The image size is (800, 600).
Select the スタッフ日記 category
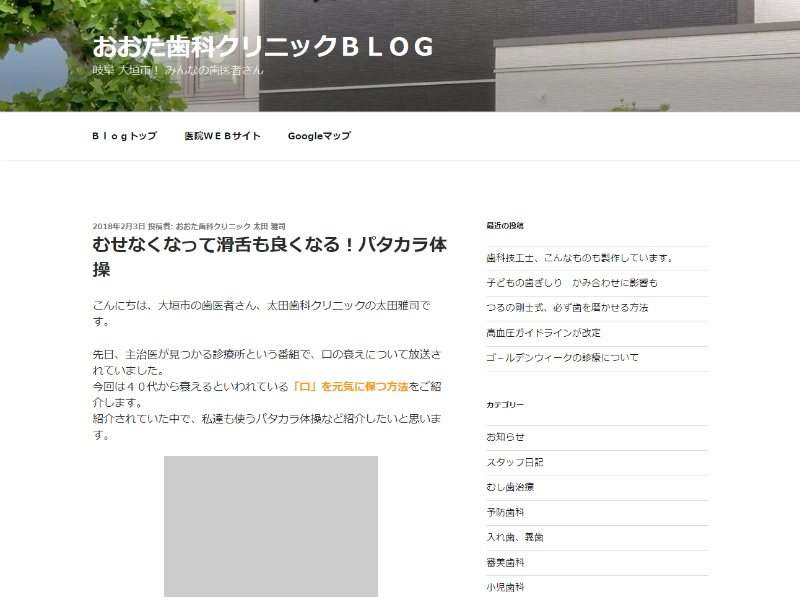[x=507, y=462]
